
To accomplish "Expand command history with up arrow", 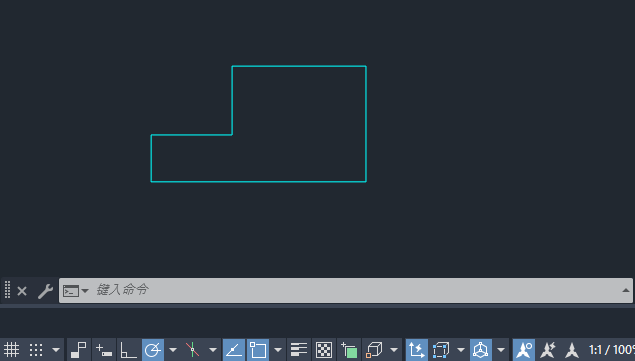I will point(626,290).
